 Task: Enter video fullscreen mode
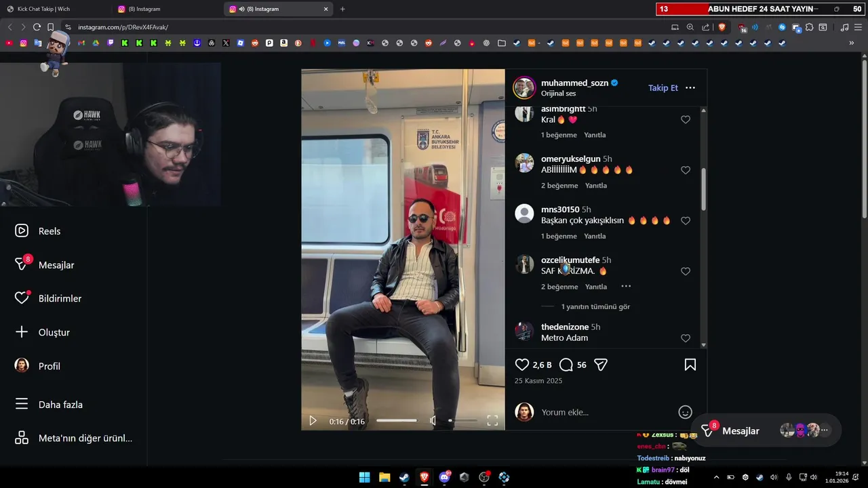point(492,421)
